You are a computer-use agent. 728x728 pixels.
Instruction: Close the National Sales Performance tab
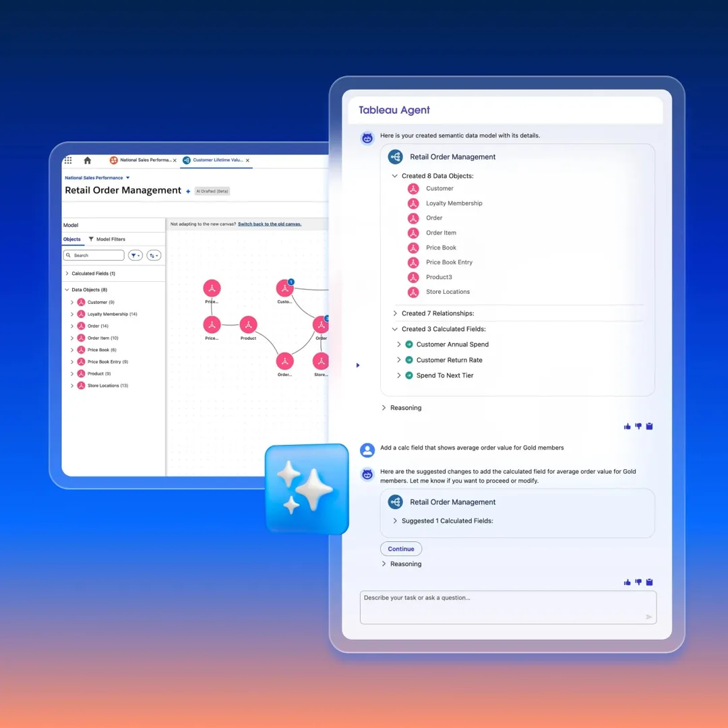click(x=175, y=160)
